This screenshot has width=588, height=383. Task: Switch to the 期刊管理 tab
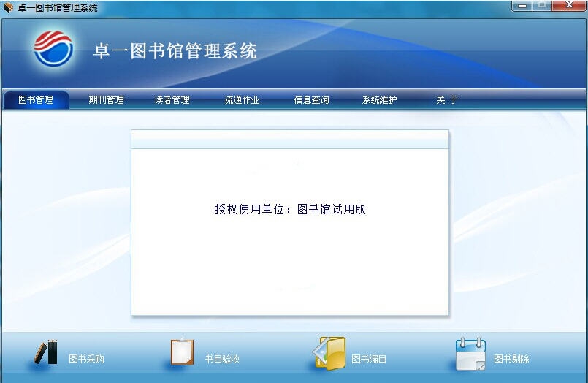point(106,100)
